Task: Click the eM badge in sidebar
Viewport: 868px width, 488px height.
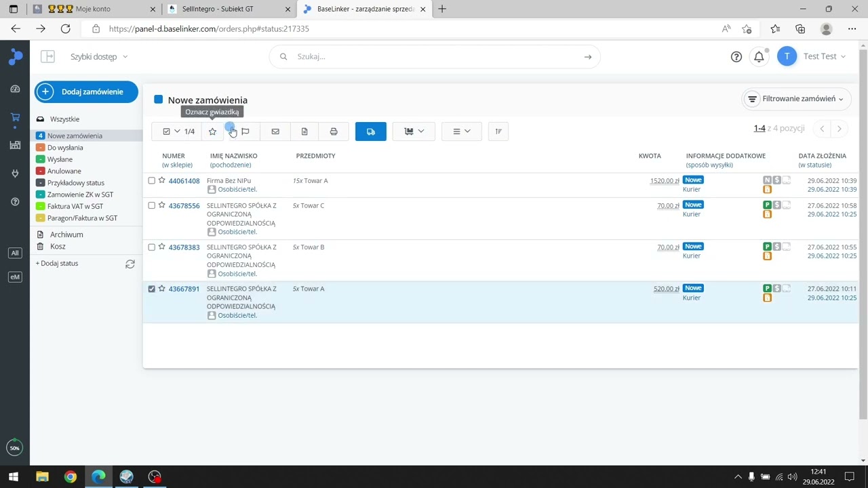Action: pyautogui.click(x=15, y=277)
